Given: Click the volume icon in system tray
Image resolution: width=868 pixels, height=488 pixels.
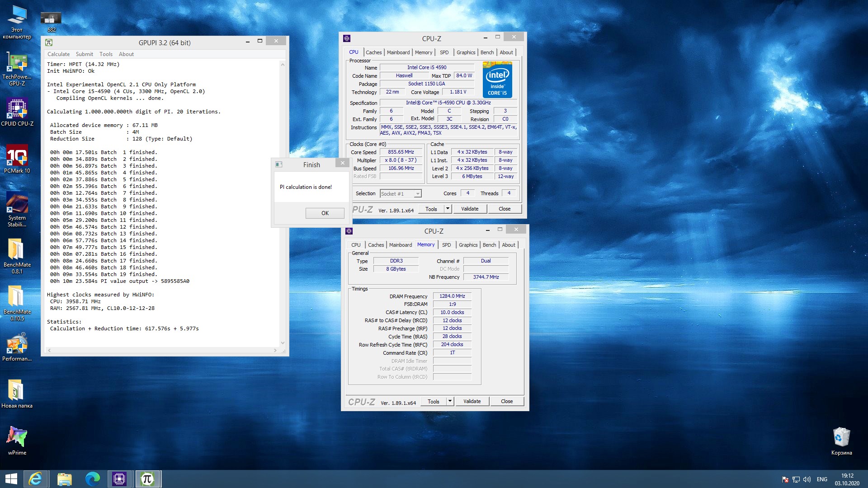Looking at the screenshot, I should click(807, 479).
